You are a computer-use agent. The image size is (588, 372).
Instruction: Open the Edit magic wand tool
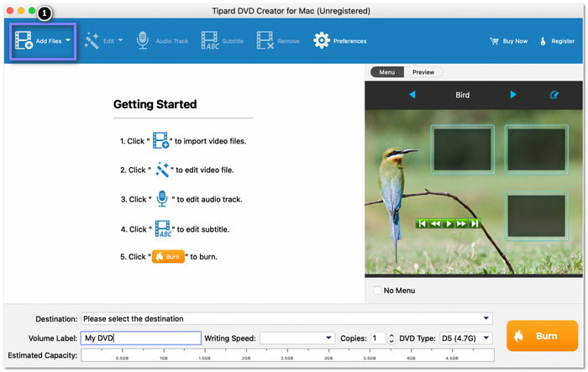click(91, 40)
